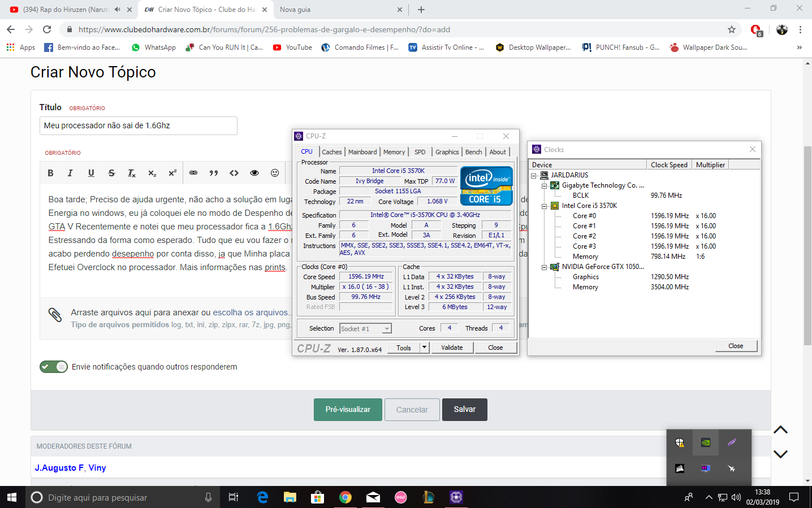This screenshot has height=508, width=812.
Task: Open the osu! app on the taskbar
Action: pyautogui.click(x=401, y=497)
